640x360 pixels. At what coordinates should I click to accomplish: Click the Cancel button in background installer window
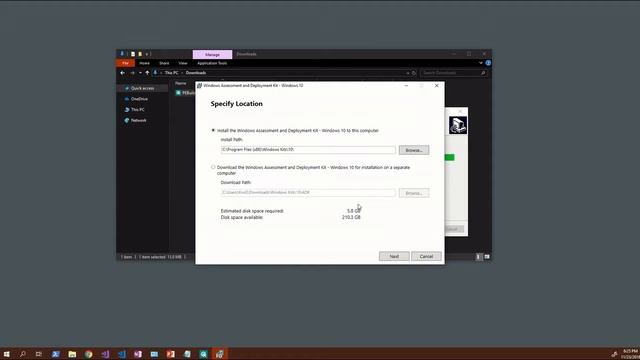[x=454, y=229]
